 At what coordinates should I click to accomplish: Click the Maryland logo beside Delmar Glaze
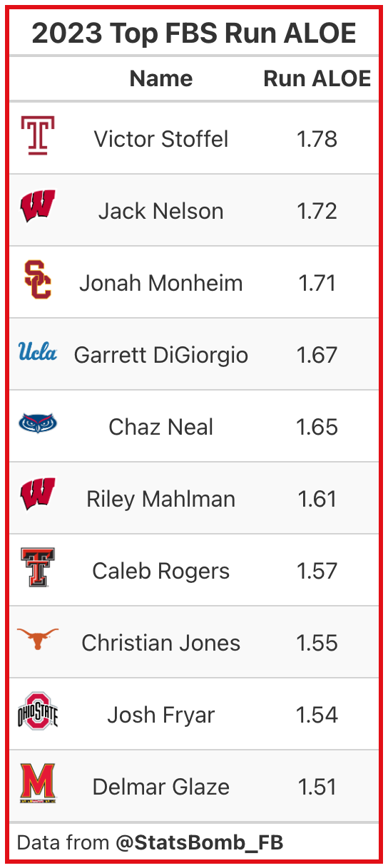[x=38, y=783]
